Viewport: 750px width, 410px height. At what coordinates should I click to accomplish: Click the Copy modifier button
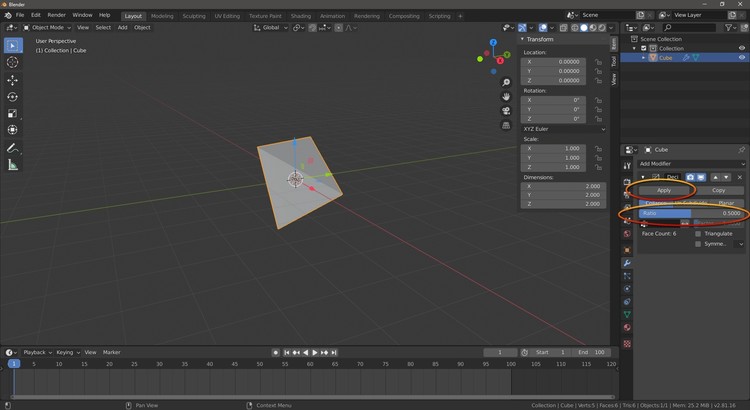718,190
